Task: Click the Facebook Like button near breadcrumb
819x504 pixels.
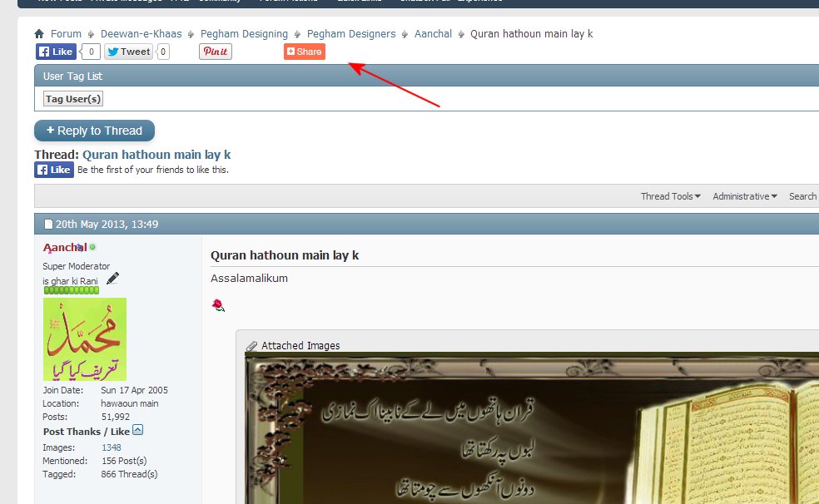Action: [x=56, y=52]
